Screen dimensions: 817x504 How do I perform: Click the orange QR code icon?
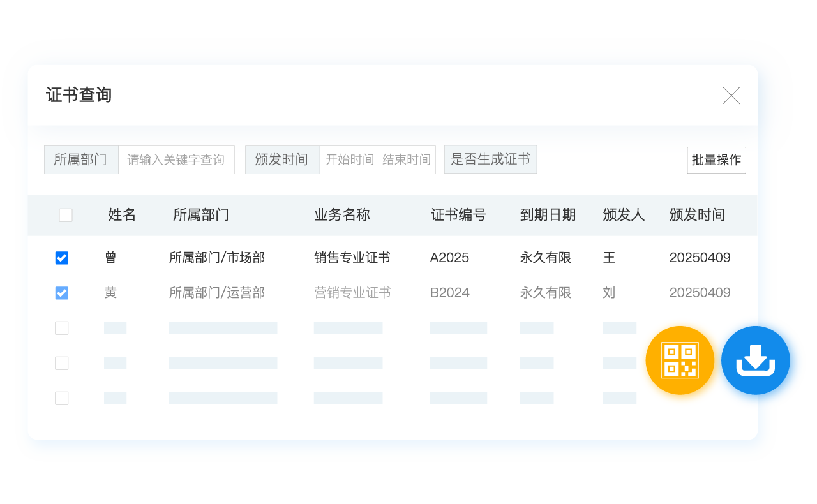click(680, 360)
